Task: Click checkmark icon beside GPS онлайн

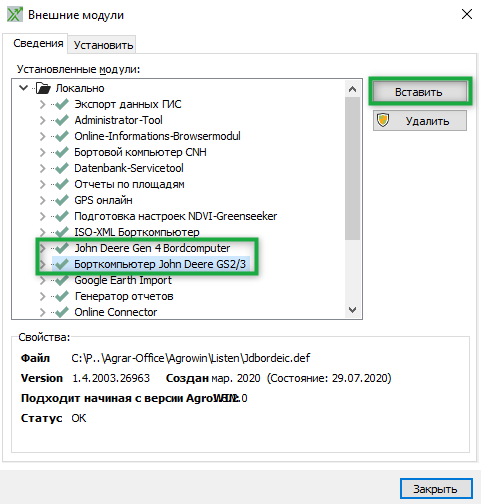Action: [62, 200]
